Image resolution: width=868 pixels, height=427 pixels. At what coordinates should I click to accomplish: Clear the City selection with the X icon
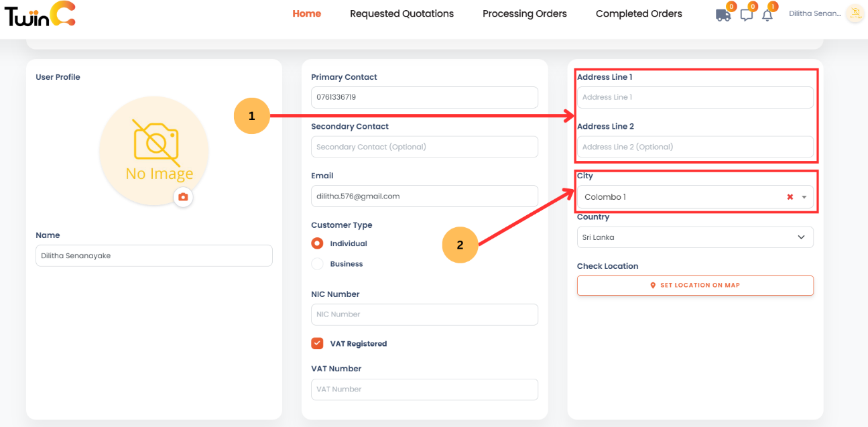(789, 196)
